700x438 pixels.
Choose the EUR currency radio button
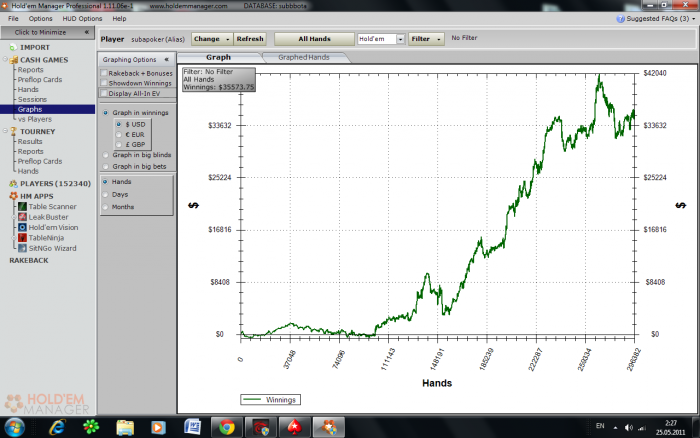pyautogui.click(x=119, y=134)
